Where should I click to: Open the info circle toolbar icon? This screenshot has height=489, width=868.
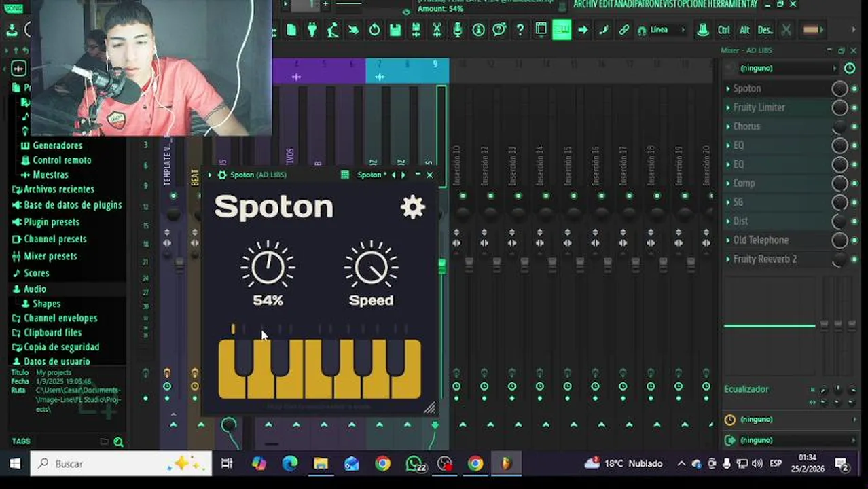coord(479,30)
